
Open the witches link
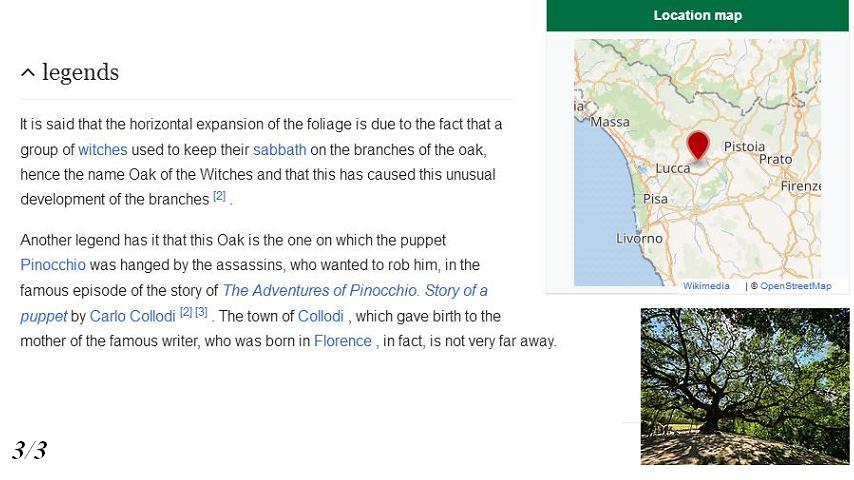coord(102,150)
